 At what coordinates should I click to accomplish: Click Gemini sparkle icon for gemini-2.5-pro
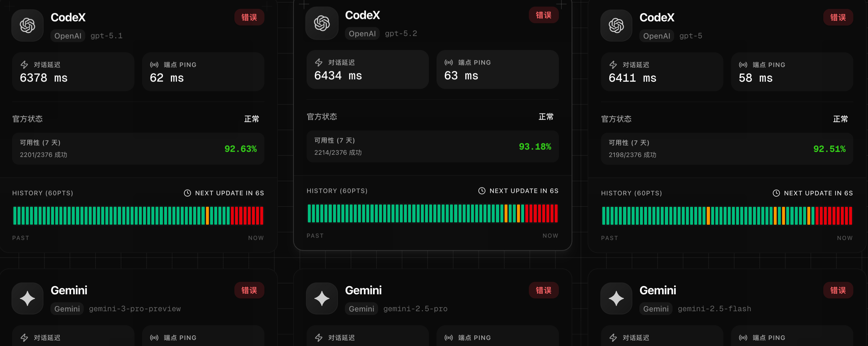[x=322, y=298]
